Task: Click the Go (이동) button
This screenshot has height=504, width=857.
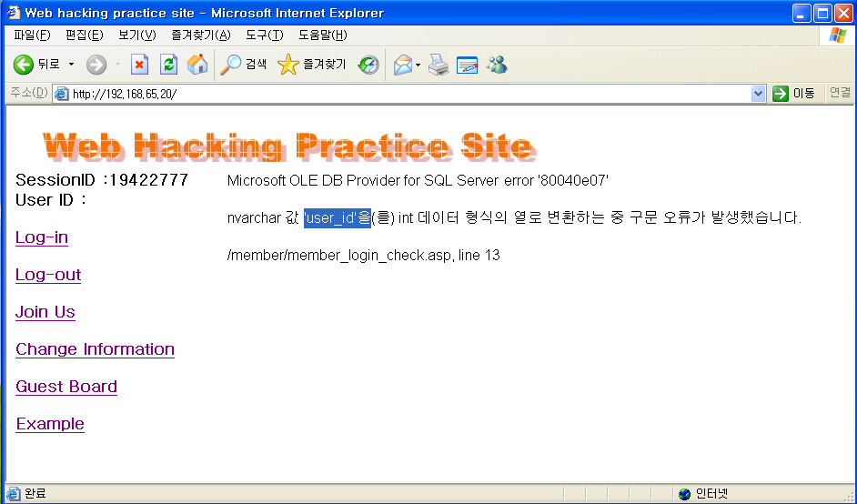Action: pos(793,94)
